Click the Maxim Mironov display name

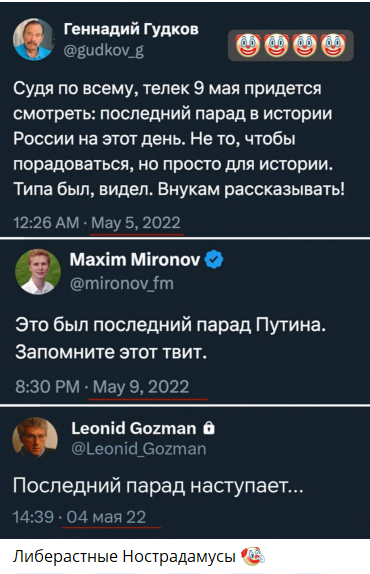[135, 260]
